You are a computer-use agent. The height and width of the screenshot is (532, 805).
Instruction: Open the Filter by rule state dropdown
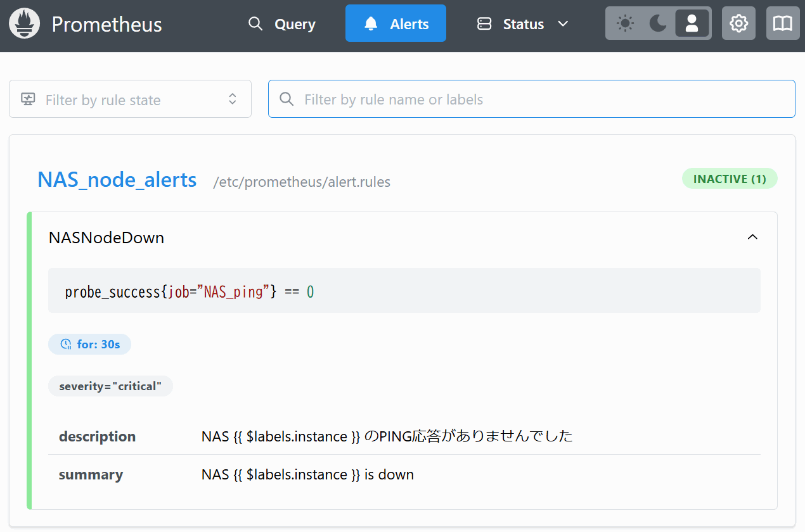pos(130,99)
